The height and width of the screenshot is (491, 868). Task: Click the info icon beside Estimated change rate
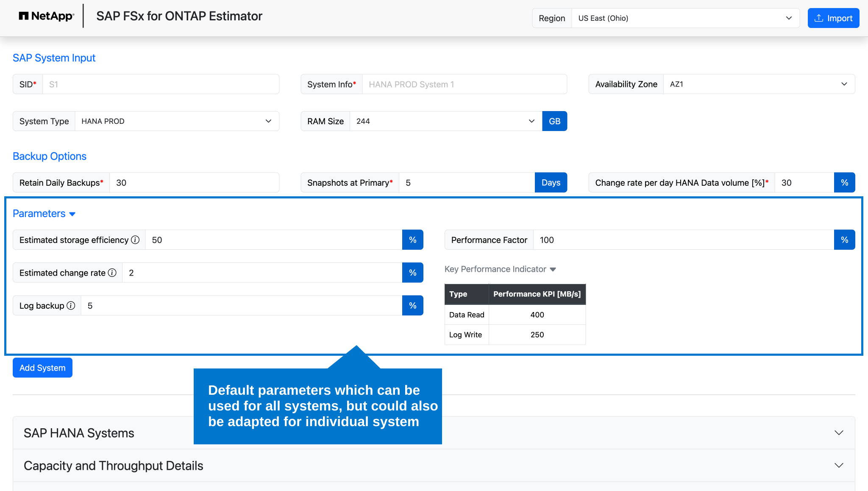[112, 273]
